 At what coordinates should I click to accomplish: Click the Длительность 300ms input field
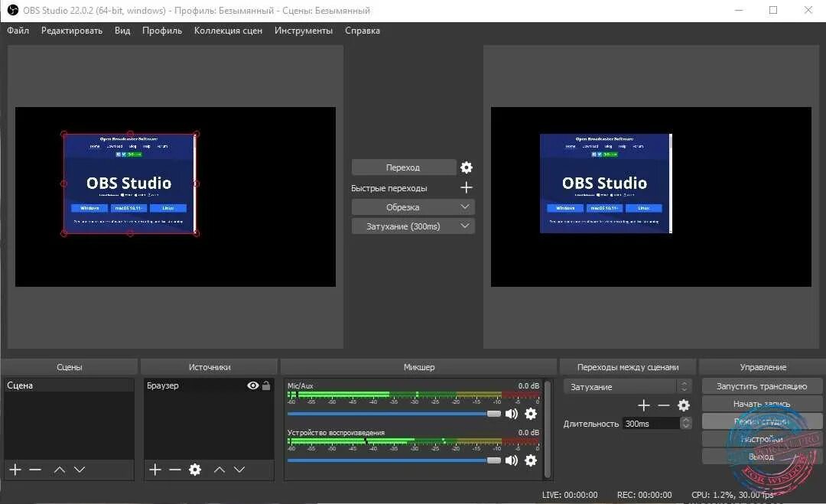651,424
